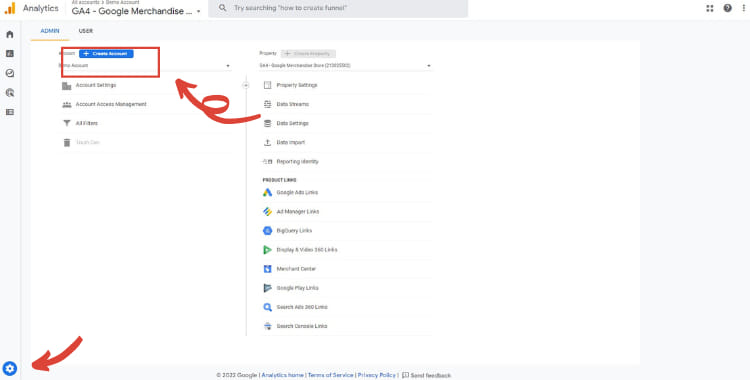Click the Property Settings icon
Image resolution: width=750 pixels, height=380 pixels.
click(x=267, y=85)
